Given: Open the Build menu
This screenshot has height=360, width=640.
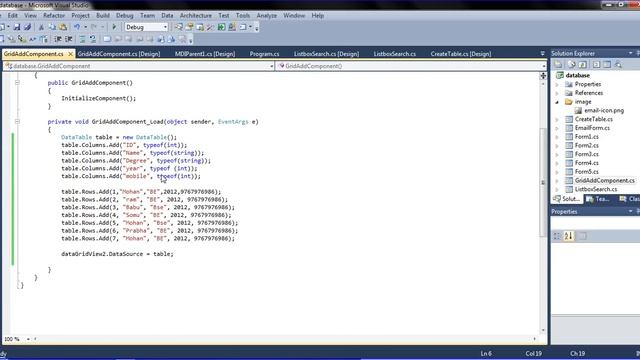Looking at the screenshot, I should (103, 16).
